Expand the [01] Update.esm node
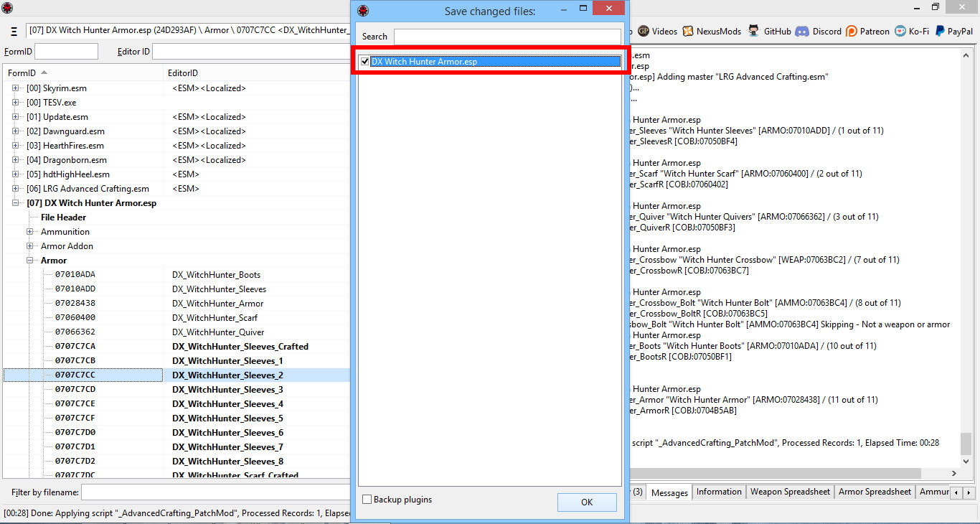Screen dimensions: 980x524 tap(16, 117)
